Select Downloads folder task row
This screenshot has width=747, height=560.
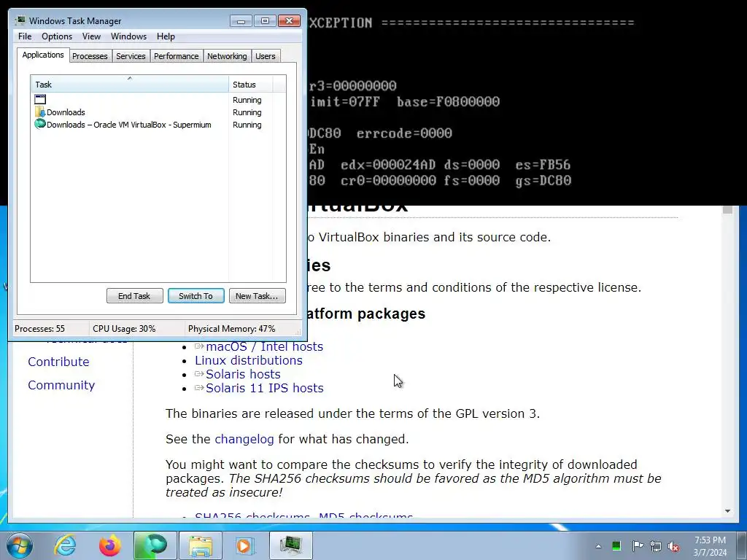130,112
